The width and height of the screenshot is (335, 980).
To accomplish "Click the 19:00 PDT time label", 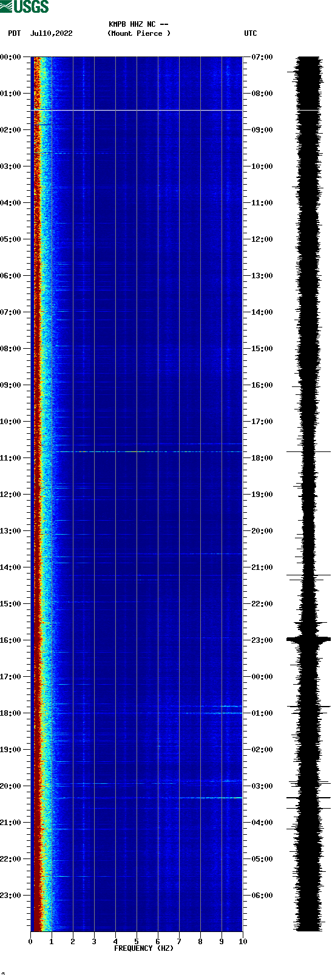I will point(11,750).
